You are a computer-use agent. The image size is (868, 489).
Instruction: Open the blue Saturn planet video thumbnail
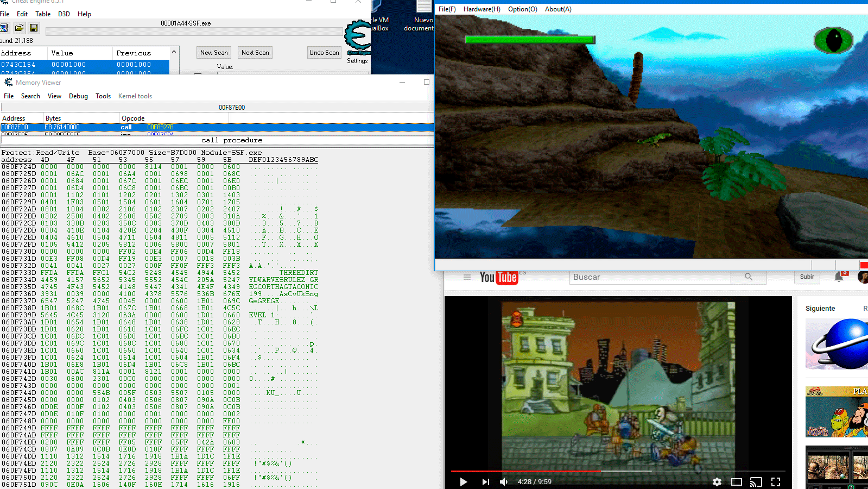click(x=837, y=344)
